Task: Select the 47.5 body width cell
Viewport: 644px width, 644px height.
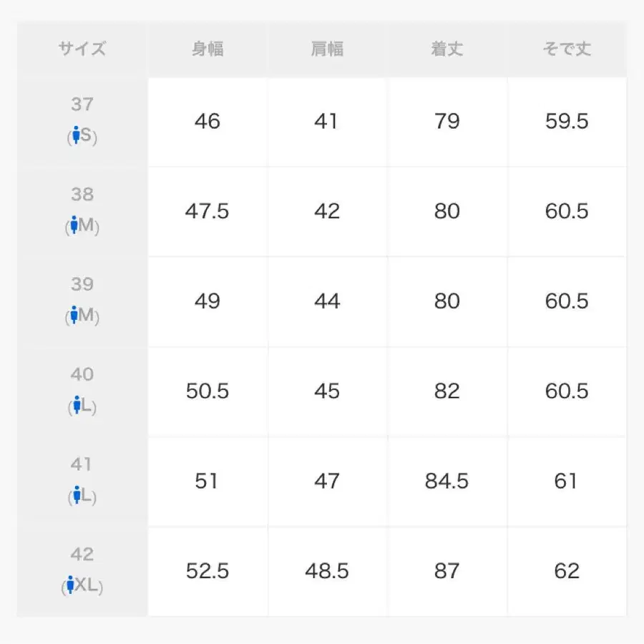Action: point(208,212)
